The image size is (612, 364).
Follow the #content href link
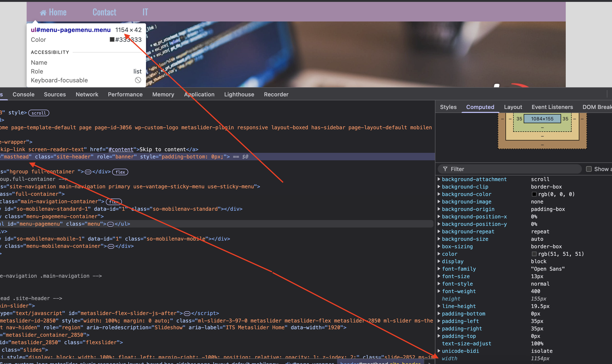[x=121, y=149]
